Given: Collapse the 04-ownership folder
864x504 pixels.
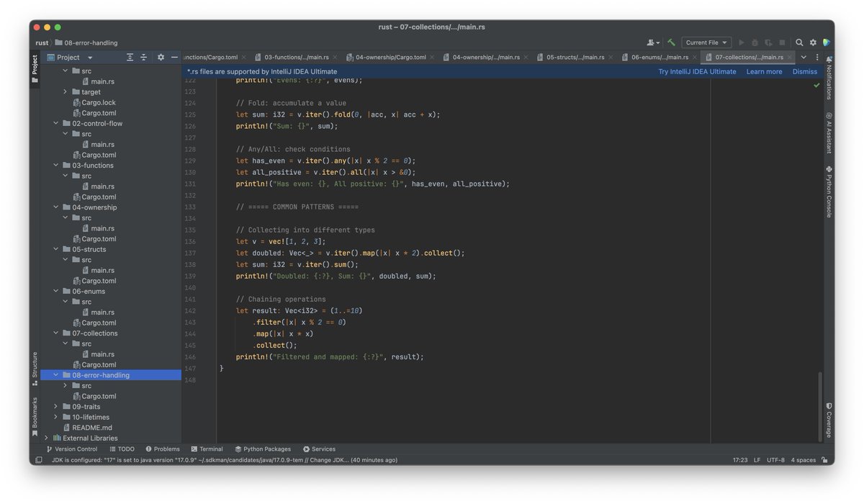Looking at the screenshot, I should coord(56,207).
